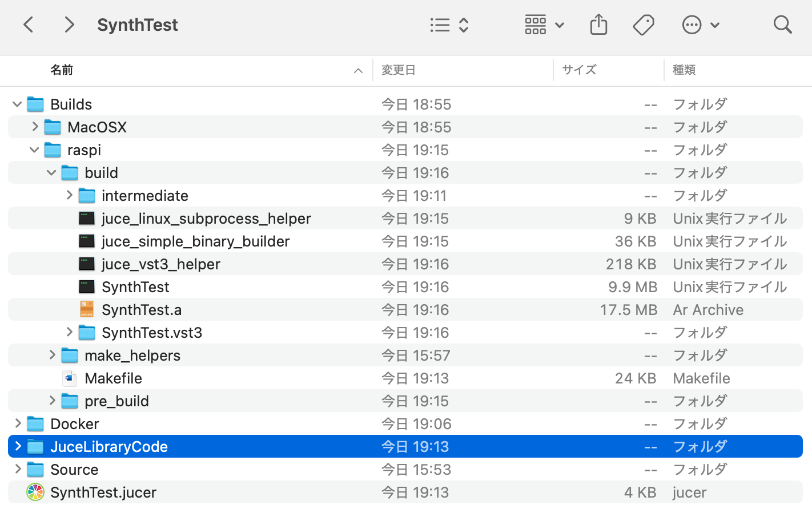This screenshot has width=812, height=509.
Task: Select the Makefile document icon
Action: point(70,378)
